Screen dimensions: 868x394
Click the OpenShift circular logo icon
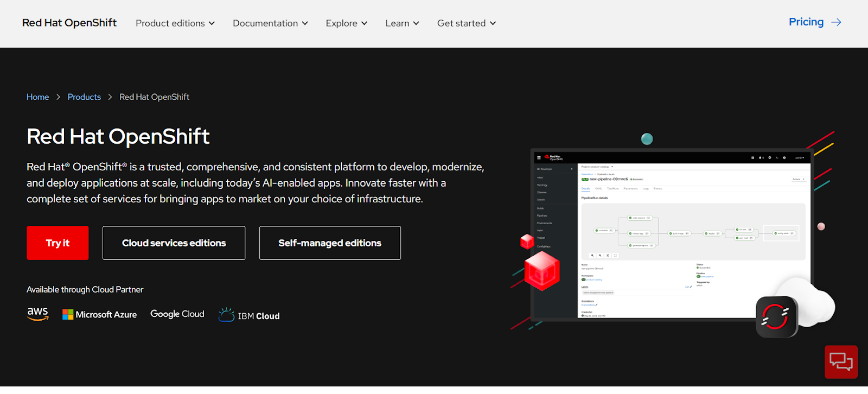point(776,317)
